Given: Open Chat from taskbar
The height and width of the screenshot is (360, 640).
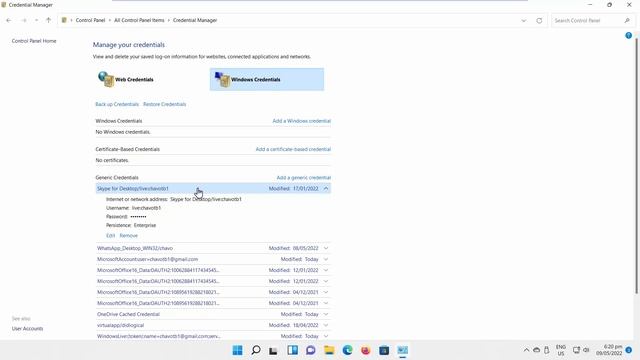Looking at the screenshot, I should [x=311, y=350].
